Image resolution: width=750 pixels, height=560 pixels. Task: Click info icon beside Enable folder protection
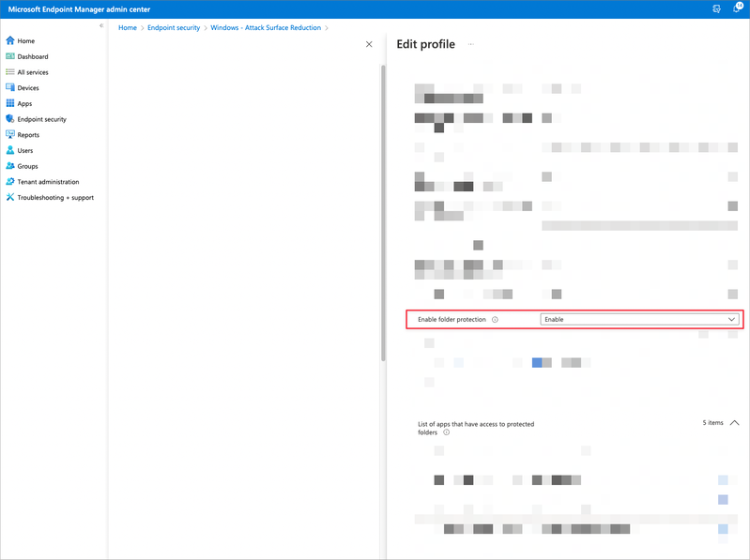point(495,320)
